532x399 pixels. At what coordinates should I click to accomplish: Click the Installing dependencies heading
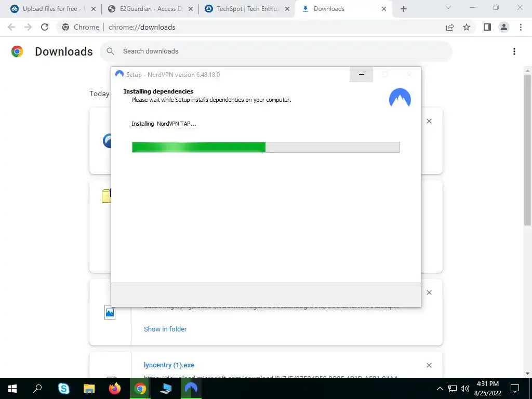click(158, 91)
